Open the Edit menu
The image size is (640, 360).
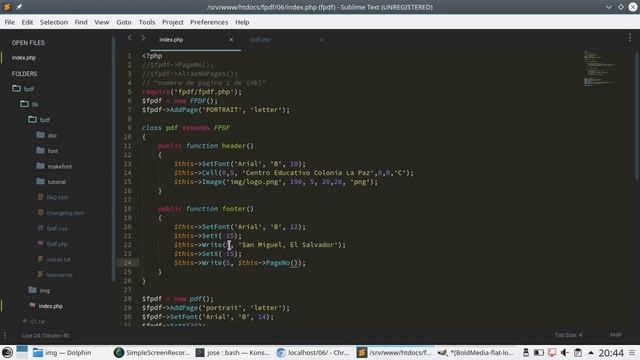[x=27, y=22]
